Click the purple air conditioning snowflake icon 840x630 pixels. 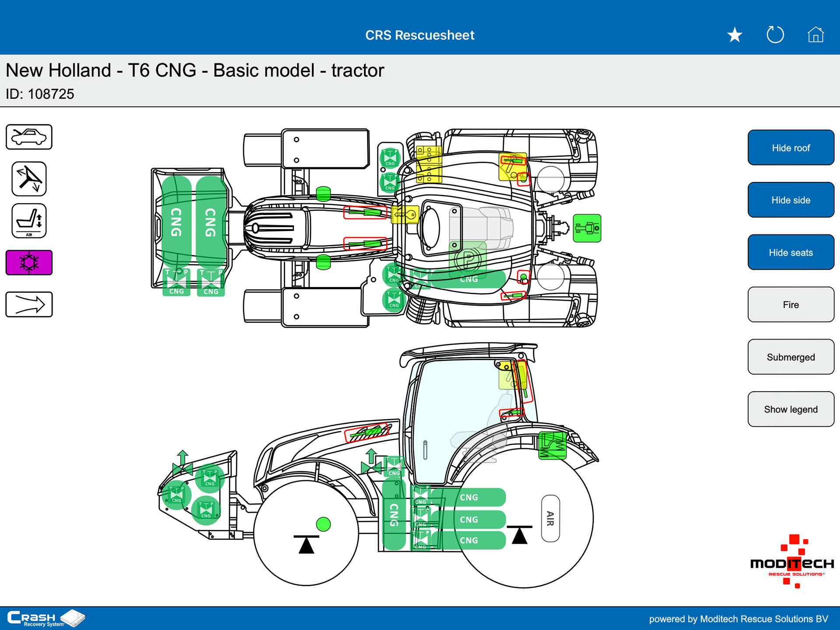(x=29, y=262)
